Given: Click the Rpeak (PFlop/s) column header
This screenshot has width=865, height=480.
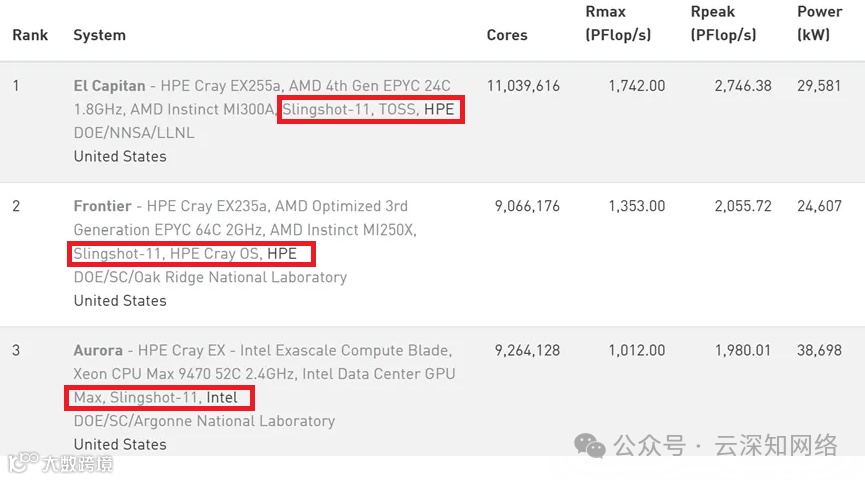Looking at the screenshot, I should (x=723, y=23).
